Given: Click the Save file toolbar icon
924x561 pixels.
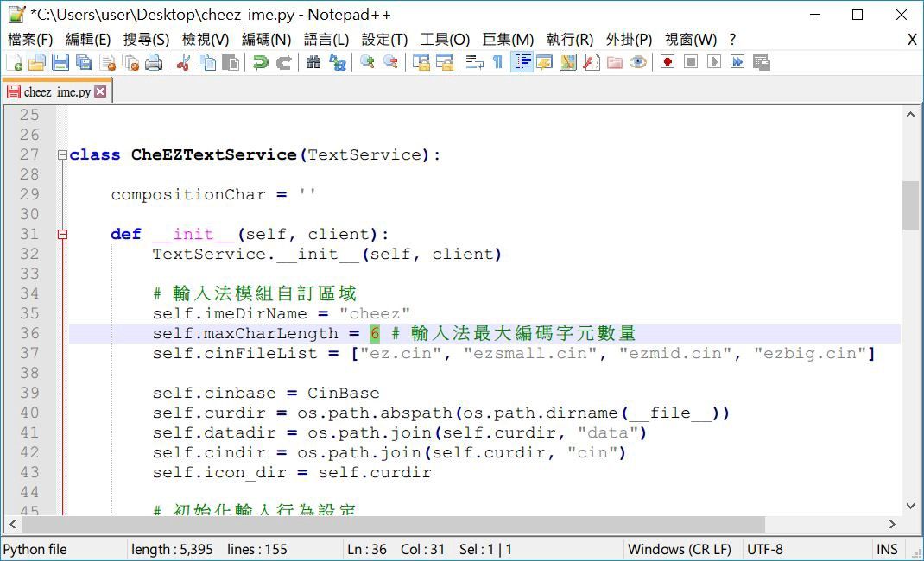Looking at the screenshot, I should 60,62.
